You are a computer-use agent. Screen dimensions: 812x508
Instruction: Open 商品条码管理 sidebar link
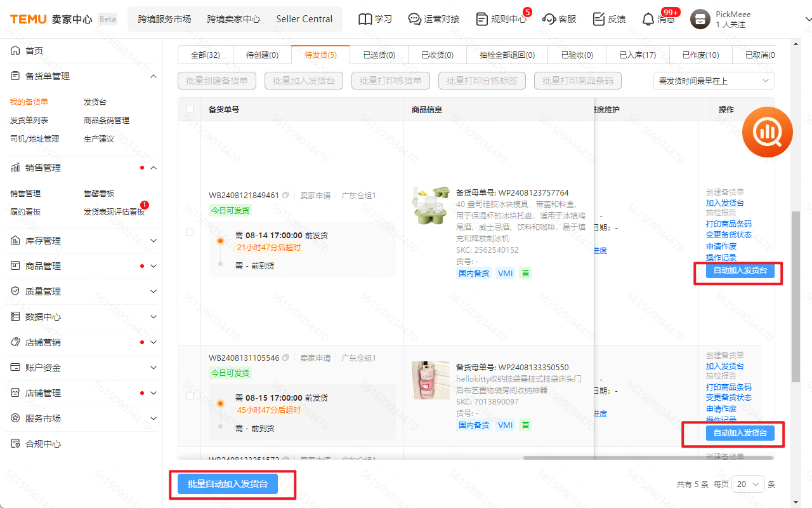(x=107, y=120)
